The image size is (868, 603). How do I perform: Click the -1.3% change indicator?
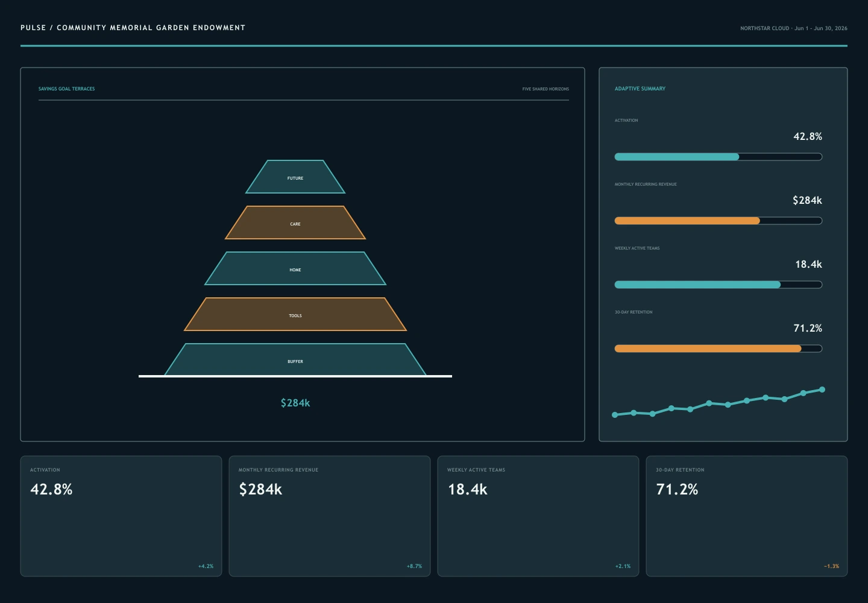point(831,566)
